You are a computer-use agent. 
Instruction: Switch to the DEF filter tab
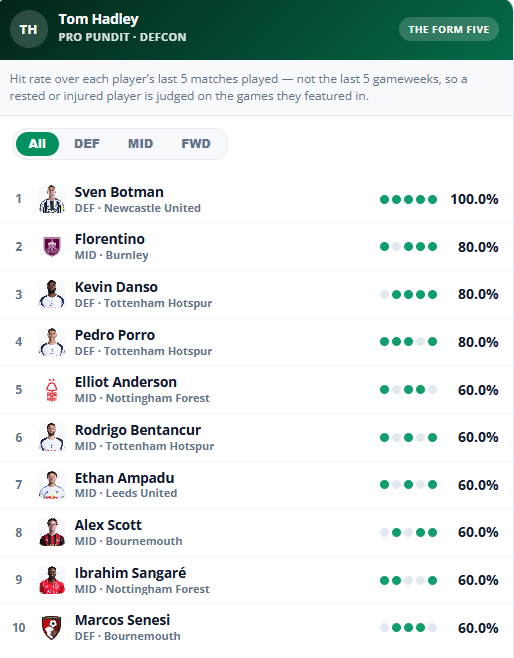tap(87, 144)
